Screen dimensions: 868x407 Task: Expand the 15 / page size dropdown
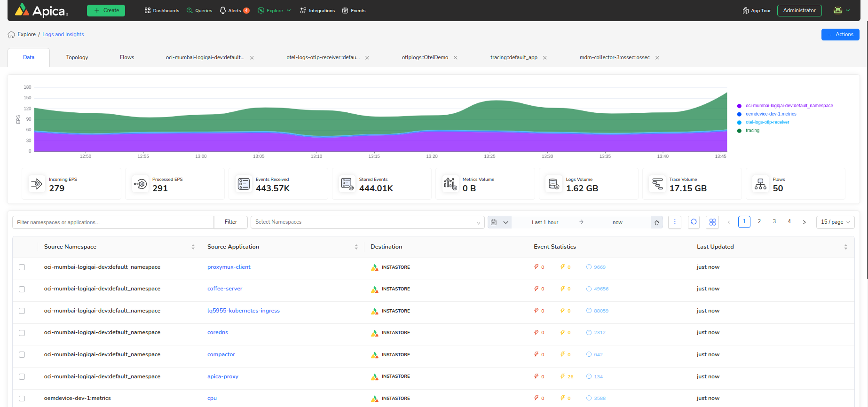coord(835,222)
